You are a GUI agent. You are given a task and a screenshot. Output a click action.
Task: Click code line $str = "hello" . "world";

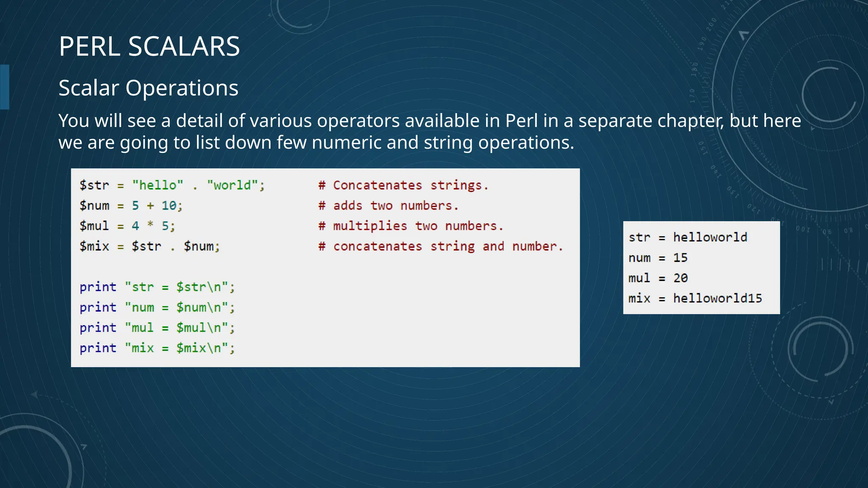(172, 186)
